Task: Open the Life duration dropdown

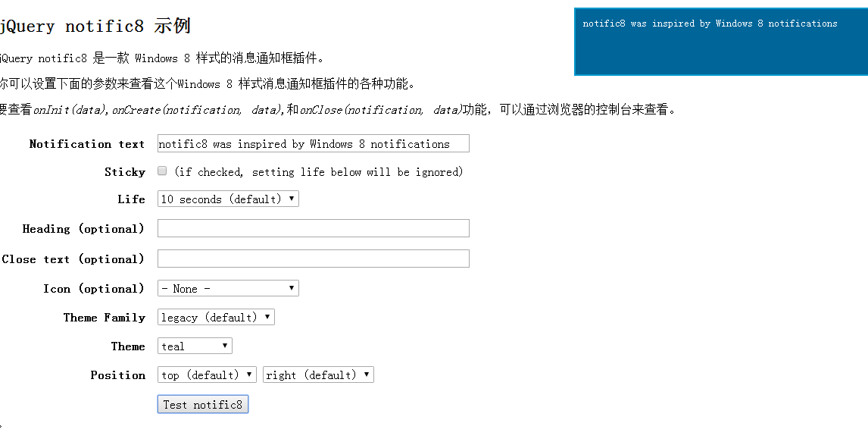Action: [x=228, y=199]
